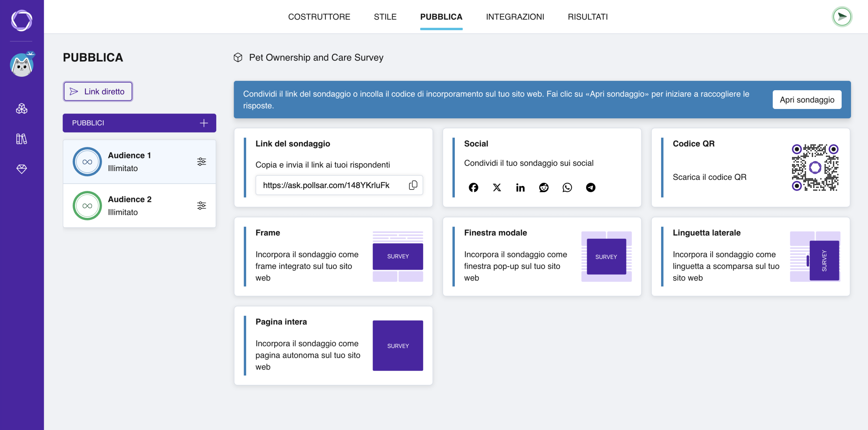
Task: Open the INTEGRAZIONI tab
Action: 515,17
